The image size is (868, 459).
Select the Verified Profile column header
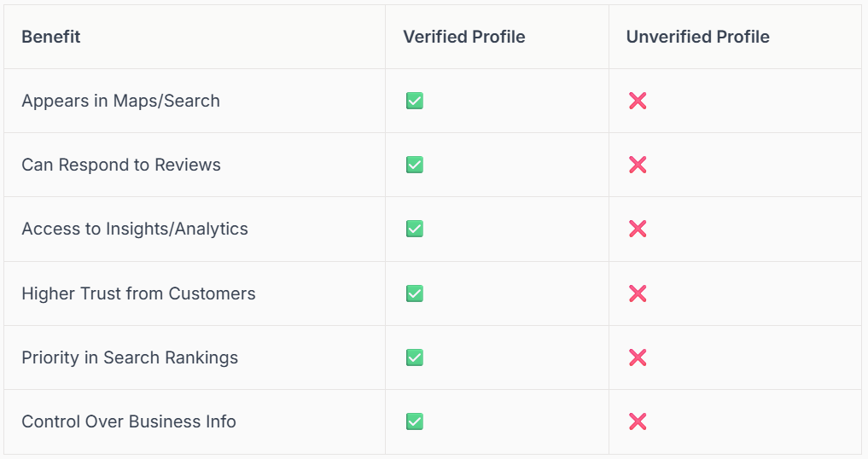click(x=464, y=37)
